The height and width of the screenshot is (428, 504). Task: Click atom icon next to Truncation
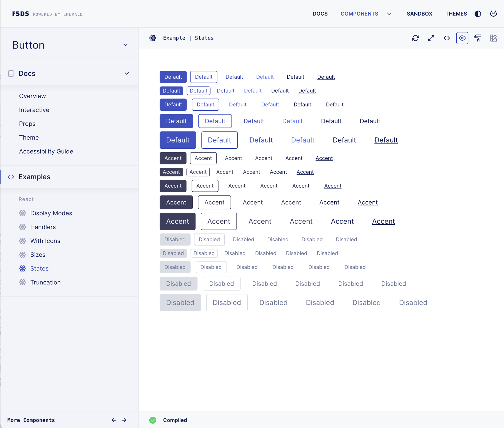coord(22,282)
